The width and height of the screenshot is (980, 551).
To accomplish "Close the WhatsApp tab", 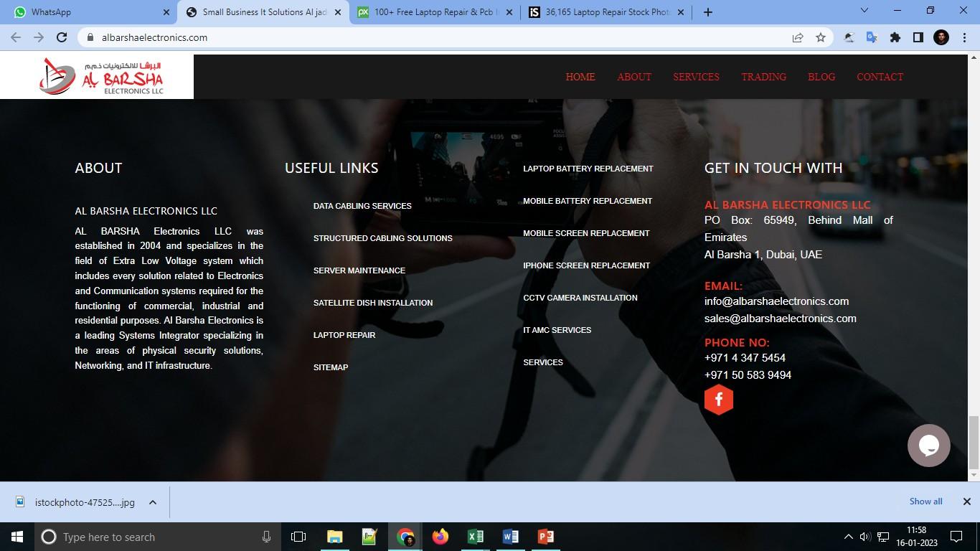I will click(x=166, y=12).
